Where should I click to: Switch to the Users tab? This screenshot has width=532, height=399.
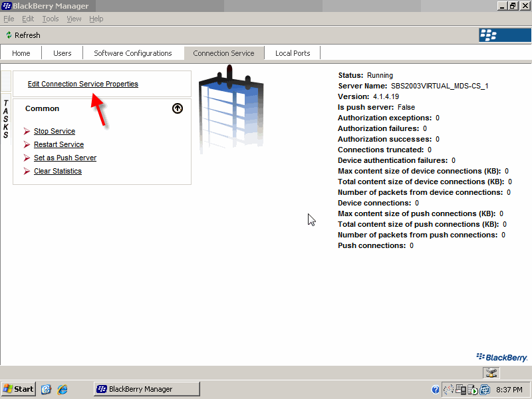[x=63, y=53]
